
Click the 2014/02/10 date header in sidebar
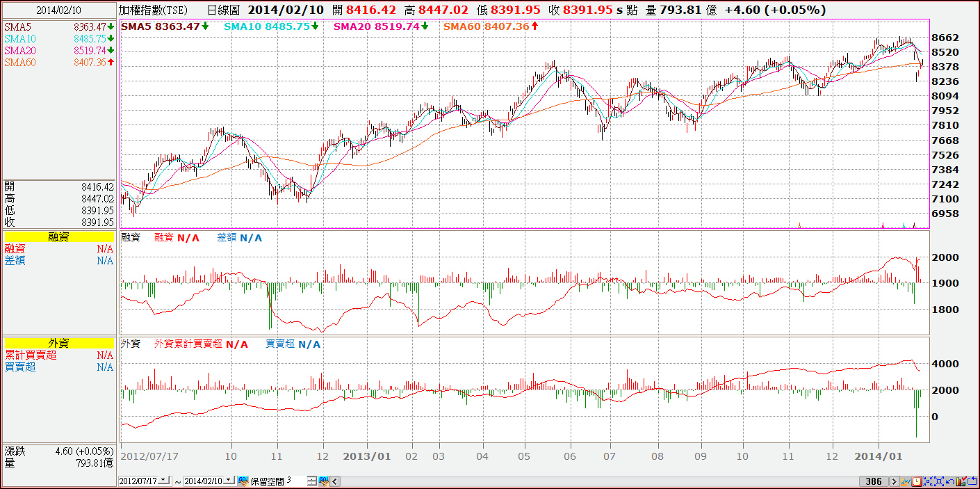(x=59, y=10)
